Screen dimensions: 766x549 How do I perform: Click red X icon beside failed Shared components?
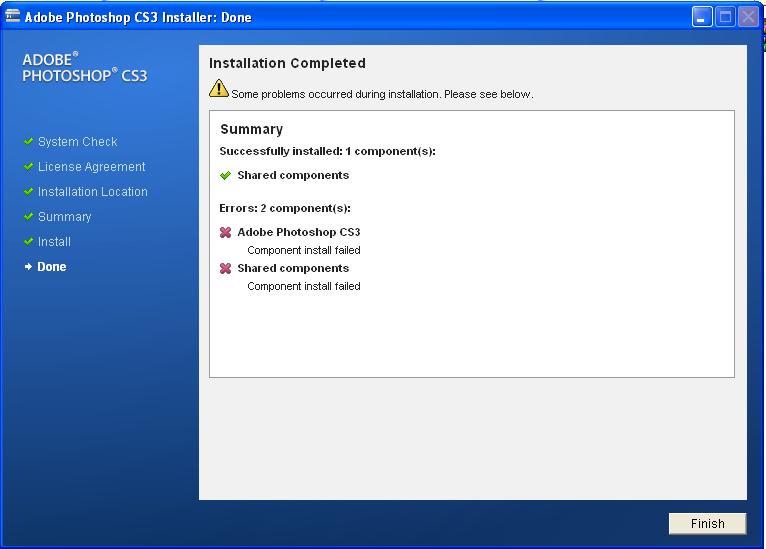click(x=226, y=269)
